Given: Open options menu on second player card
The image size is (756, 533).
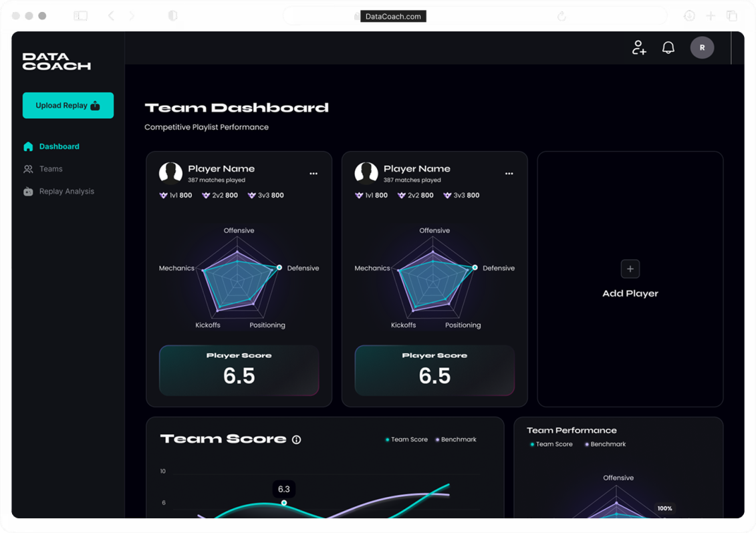Looking at the screenshot, I should click(509, 174).
